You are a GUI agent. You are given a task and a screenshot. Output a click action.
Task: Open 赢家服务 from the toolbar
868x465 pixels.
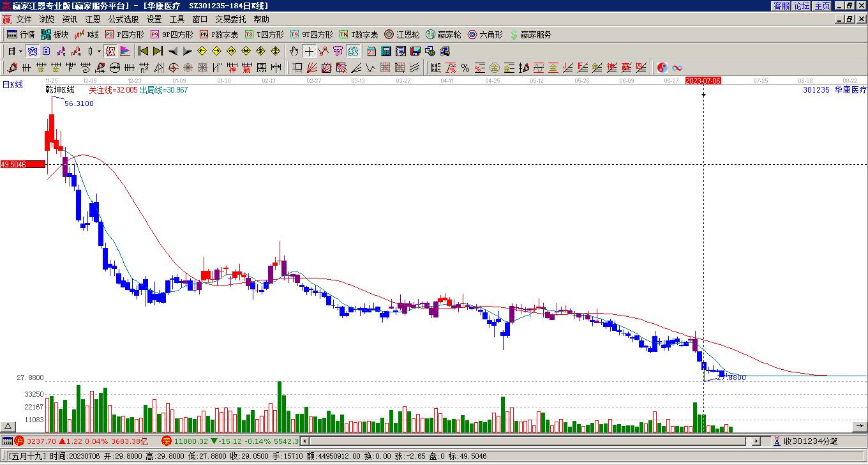tap(530, 34)
